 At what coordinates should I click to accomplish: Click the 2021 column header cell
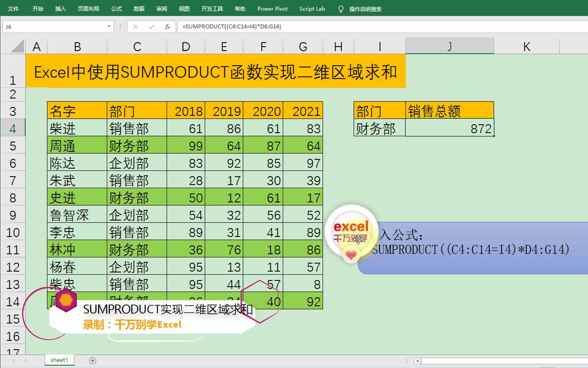(x=303, y=110)
